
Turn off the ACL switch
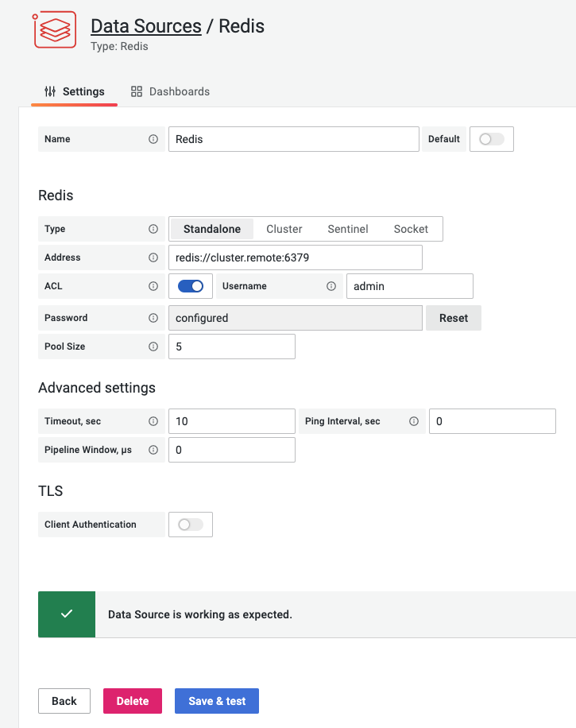[191, 286]
